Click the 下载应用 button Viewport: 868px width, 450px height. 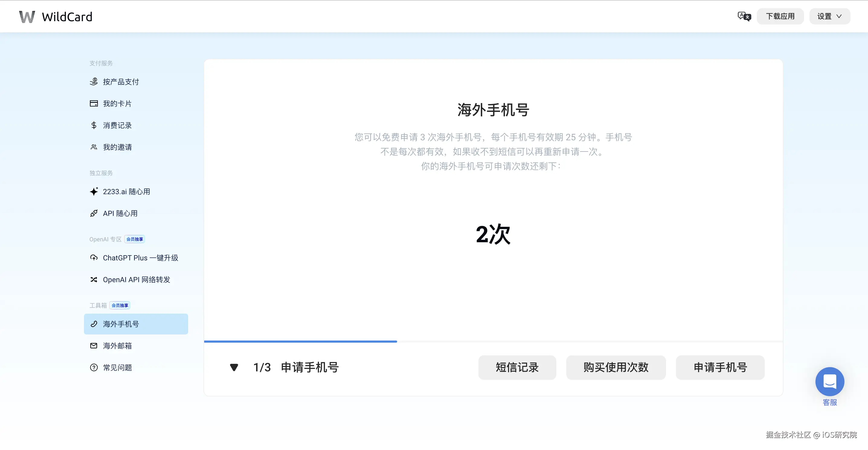click(780, 16)
